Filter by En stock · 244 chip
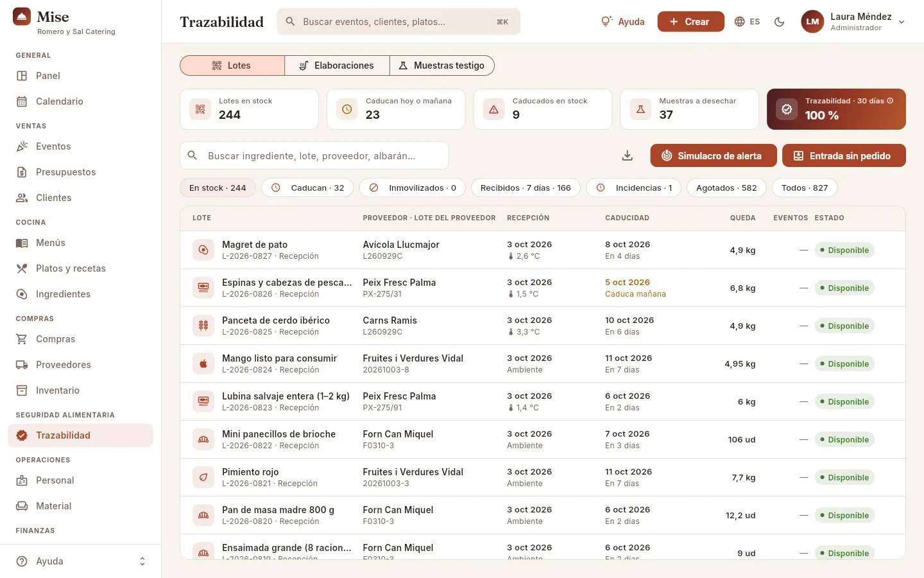The width and height of the screenshot is (924, 578). (x=218, y=188)
